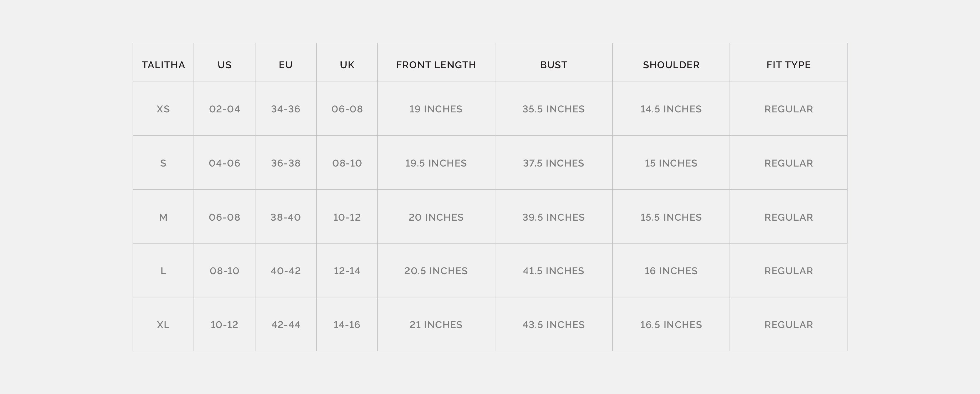Click the FIT TYPE header cell
The image size is (980, 394).
[788, 65]
